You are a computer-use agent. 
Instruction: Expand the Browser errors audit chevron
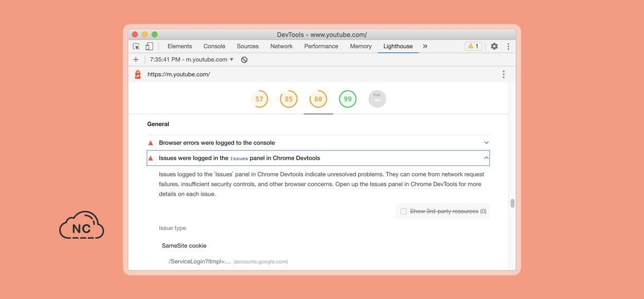(486, 143)
